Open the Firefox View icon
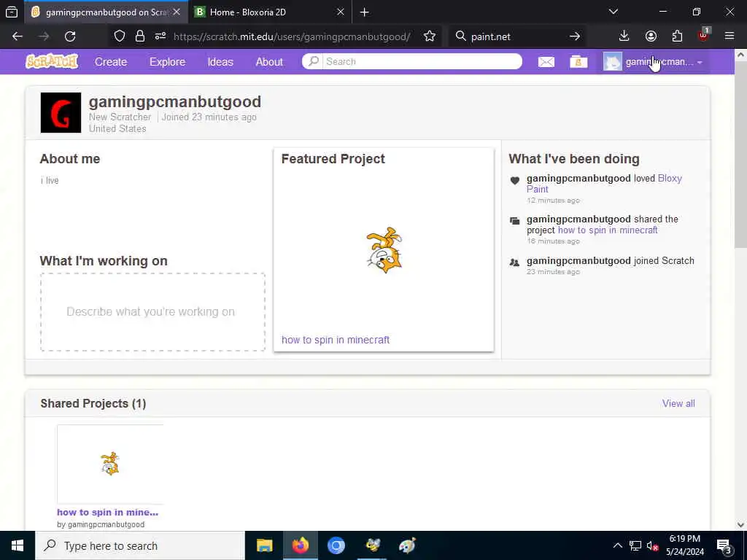747x560 pixels. [x=12, y=12]
